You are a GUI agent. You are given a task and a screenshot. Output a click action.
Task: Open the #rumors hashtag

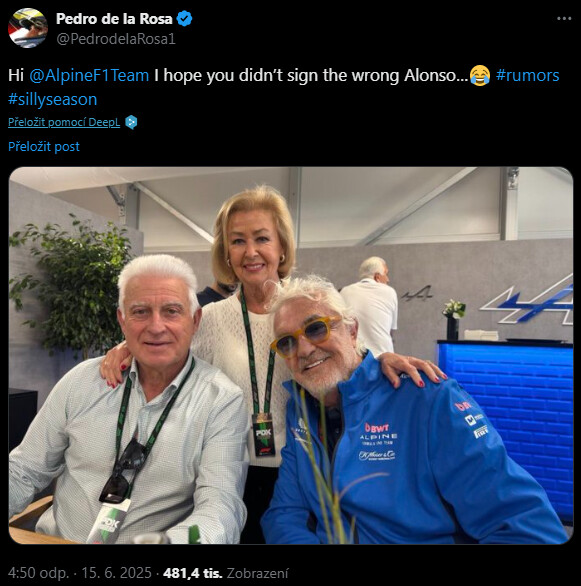[x=528, y=75]
